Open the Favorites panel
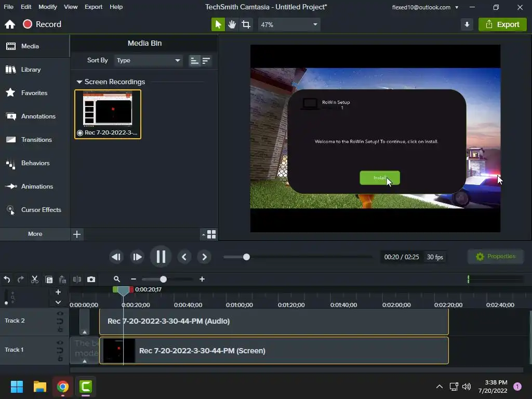Image resolution: width=532 pixels, height=399 pixels. click(x=35, y=93)
